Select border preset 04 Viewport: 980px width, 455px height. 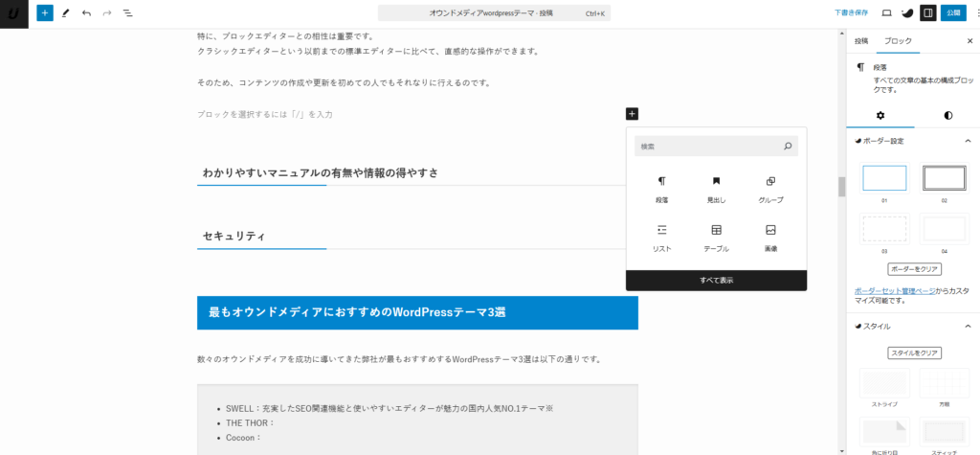click(x=945, y=228)
